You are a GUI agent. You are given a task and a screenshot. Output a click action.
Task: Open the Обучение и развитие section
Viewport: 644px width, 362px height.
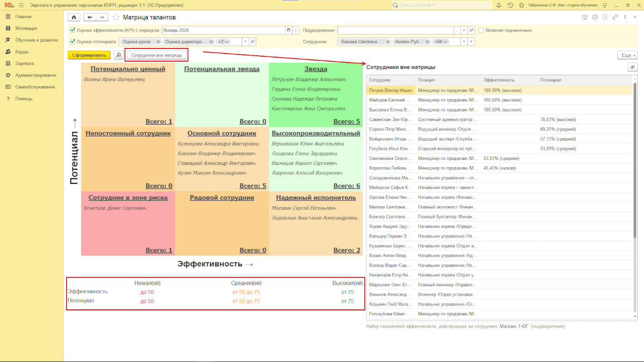click(x=36, y=40)
